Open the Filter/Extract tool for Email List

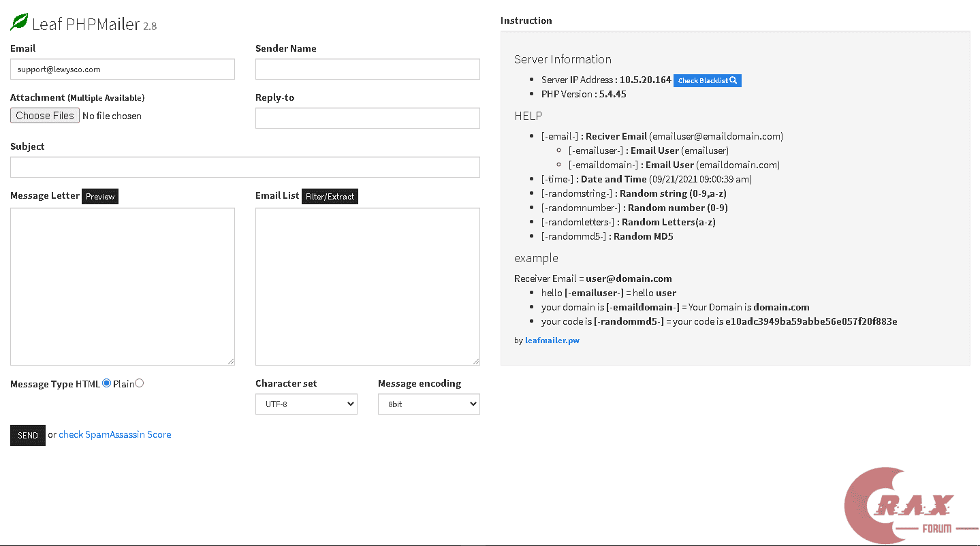[x=330, y=196]
